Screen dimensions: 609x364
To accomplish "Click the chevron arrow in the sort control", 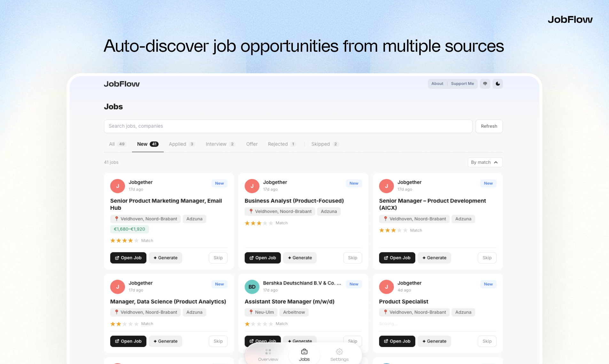I will (x=496, y=162).
